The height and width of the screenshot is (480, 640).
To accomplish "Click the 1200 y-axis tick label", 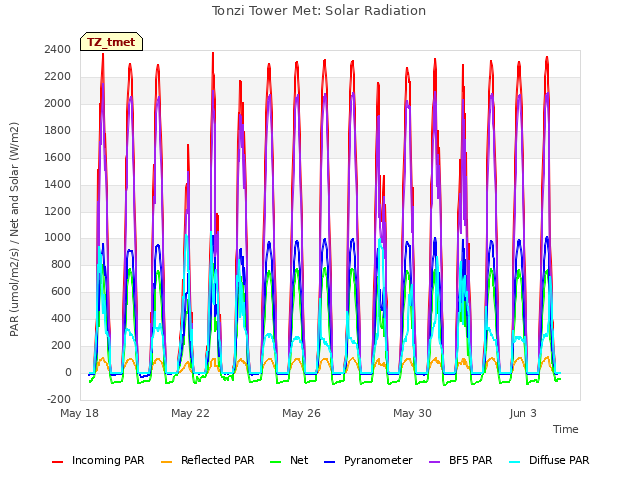I will (x=58, y=211).
